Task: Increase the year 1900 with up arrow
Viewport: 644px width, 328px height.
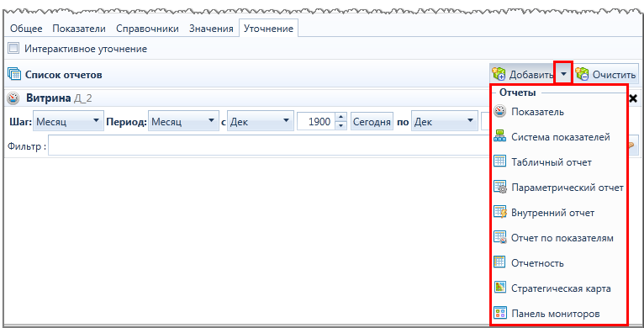Action: click(340, 117)
